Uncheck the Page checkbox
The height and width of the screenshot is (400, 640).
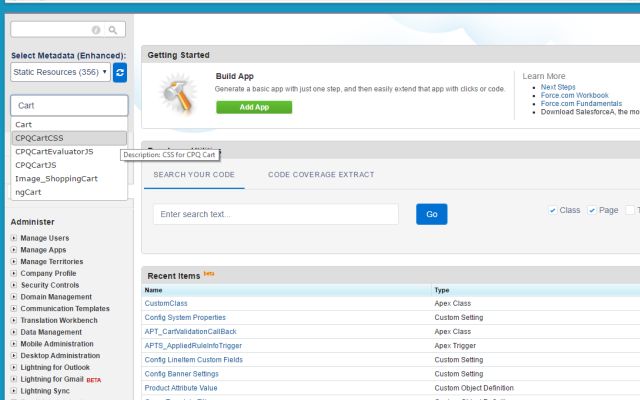591,210
